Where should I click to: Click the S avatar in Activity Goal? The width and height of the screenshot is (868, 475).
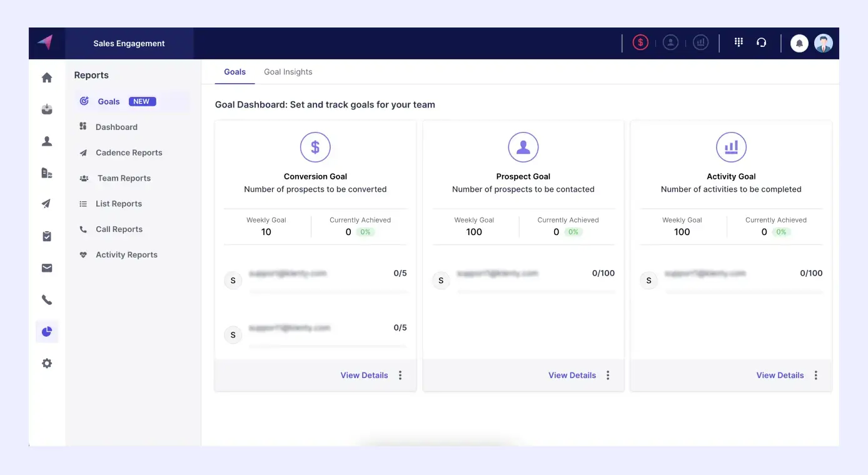click(648, 281)
